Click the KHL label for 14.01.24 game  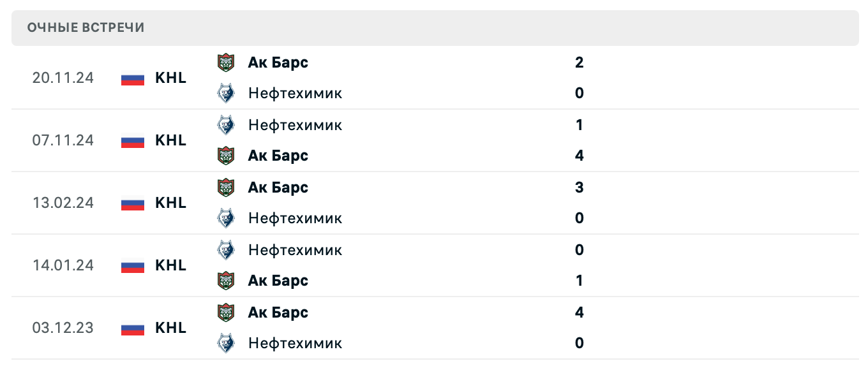click(170, 265)
